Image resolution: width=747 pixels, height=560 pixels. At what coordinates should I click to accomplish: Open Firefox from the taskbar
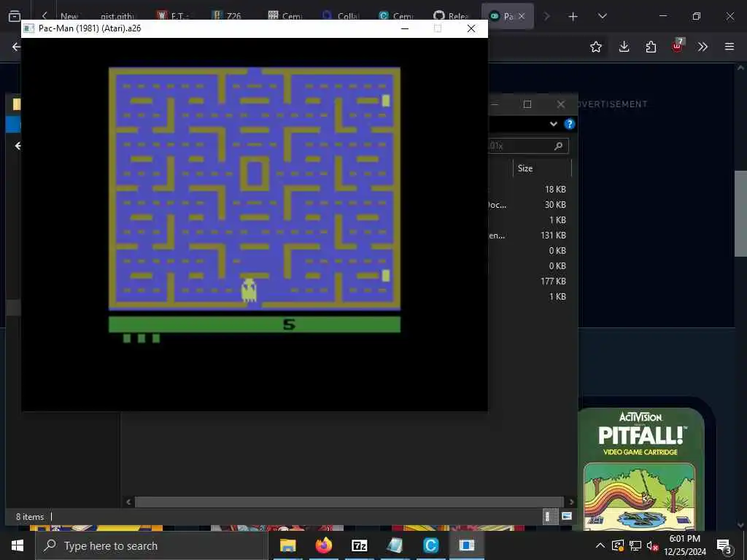click(323, 545)
